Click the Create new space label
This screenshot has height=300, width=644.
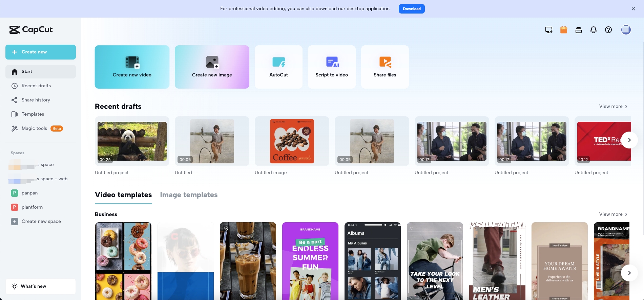pyautogui.click(x=41, y=222)
